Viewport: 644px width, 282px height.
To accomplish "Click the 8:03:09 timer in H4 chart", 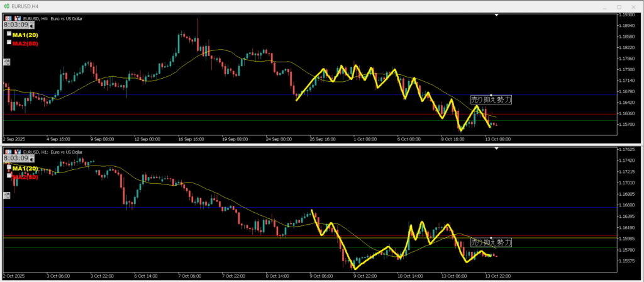I will pos(16,26).
